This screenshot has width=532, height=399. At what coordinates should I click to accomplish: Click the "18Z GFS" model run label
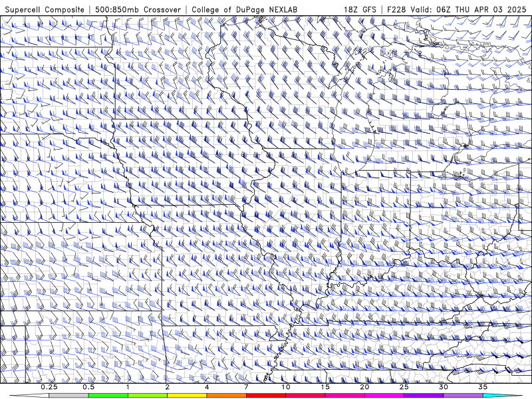pos(360,9)
